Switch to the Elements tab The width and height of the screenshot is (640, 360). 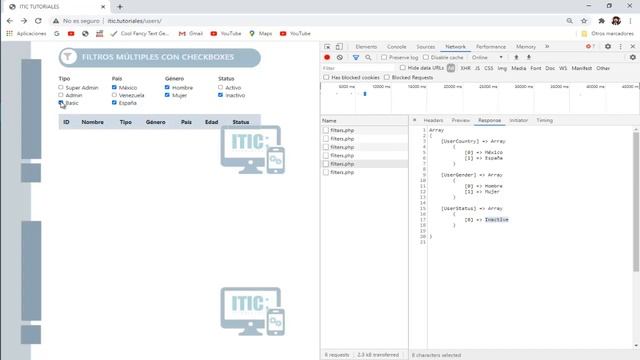366,47
